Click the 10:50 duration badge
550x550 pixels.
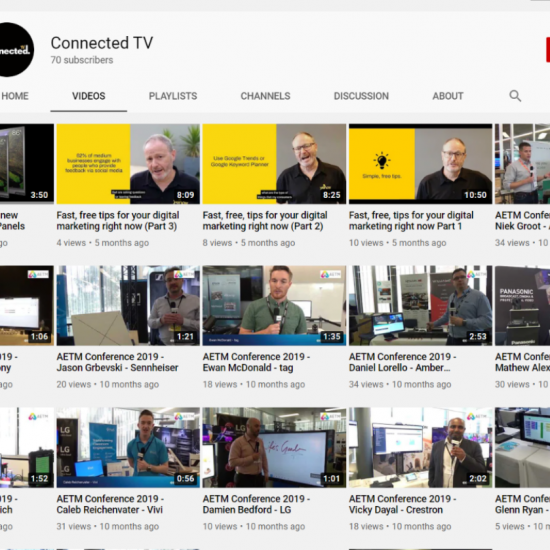coord(475,195)
